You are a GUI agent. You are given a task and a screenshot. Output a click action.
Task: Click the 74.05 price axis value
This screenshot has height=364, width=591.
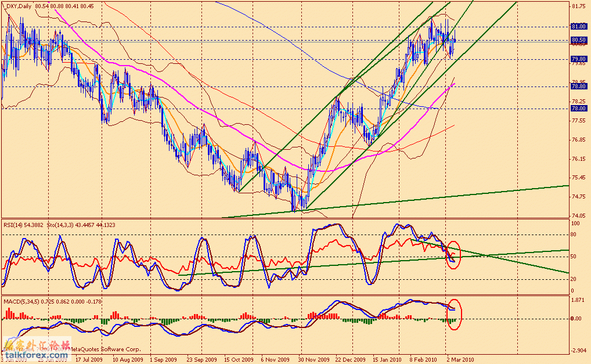(x=578, y=216)
